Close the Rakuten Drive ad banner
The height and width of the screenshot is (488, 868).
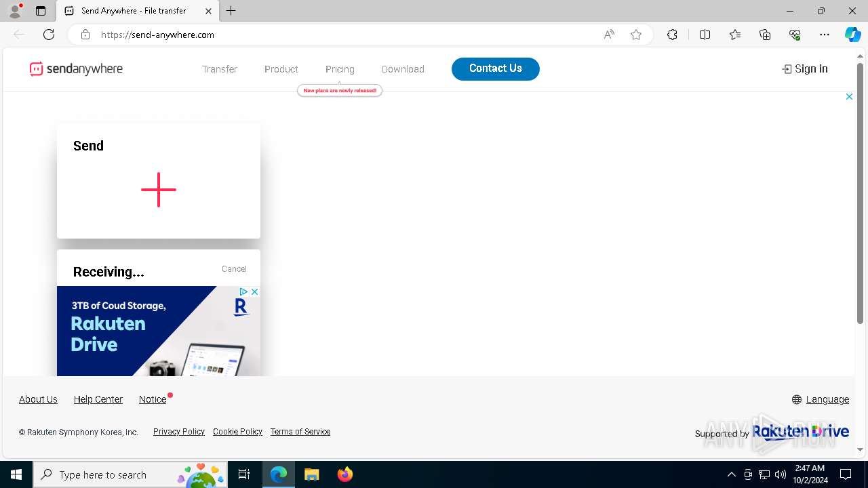pyautogui.click(x=254, y=291)
